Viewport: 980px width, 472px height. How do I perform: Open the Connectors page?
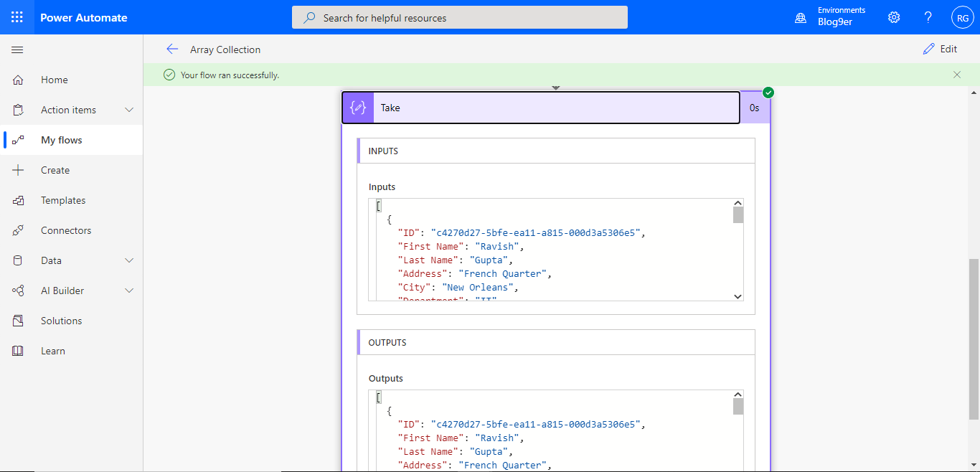coord(66,230)
